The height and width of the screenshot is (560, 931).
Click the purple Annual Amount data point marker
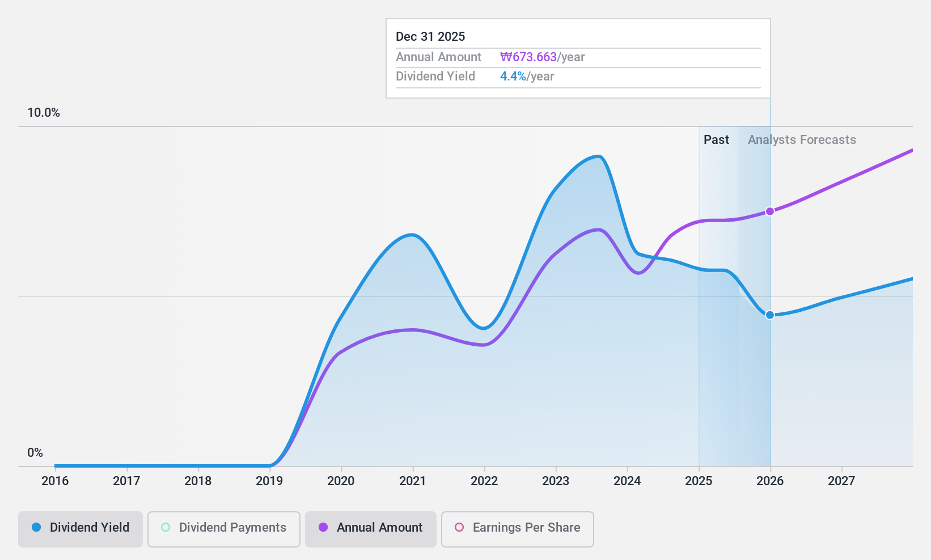pos(770,211)
